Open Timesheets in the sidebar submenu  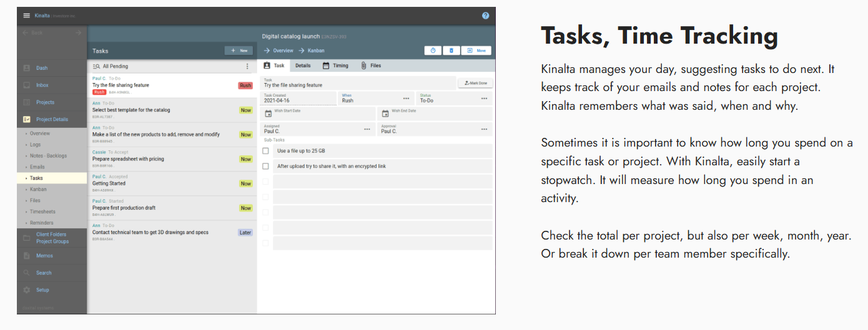[x=42, y=211]
